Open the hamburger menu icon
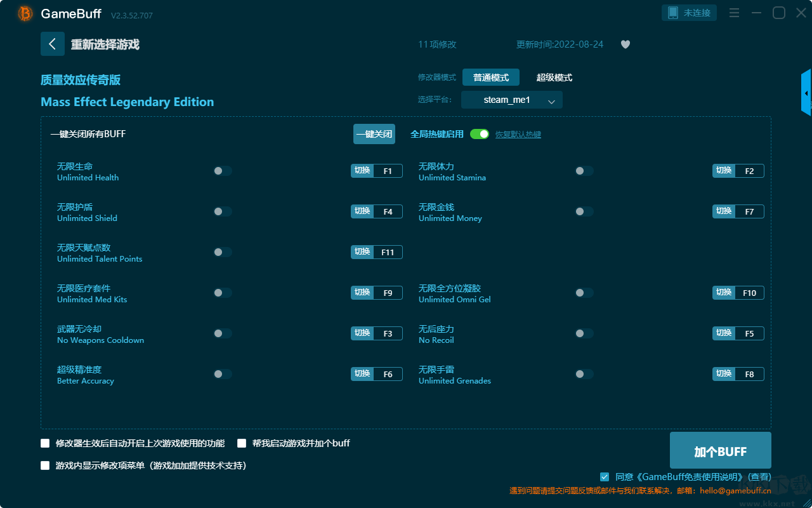 tap(734, 13)
